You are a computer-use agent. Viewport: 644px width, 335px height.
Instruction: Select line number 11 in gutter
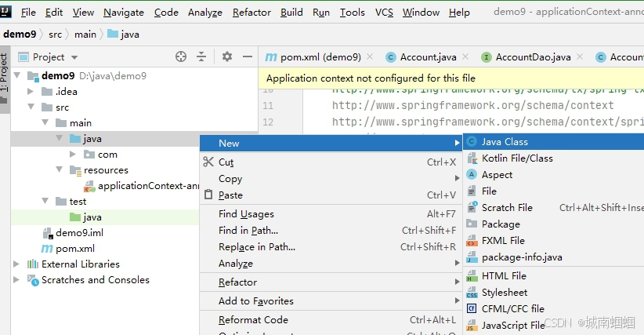tap(268, 106)
